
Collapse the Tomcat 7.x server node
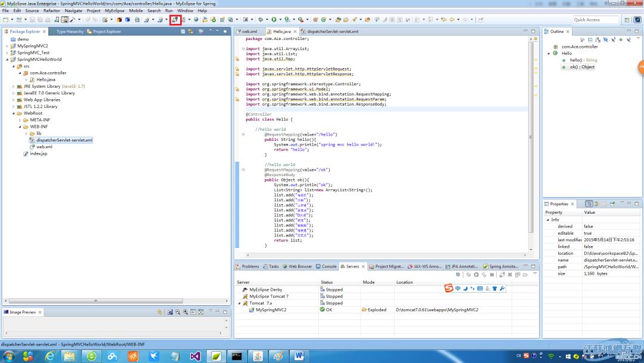click(x=240, y=303)
